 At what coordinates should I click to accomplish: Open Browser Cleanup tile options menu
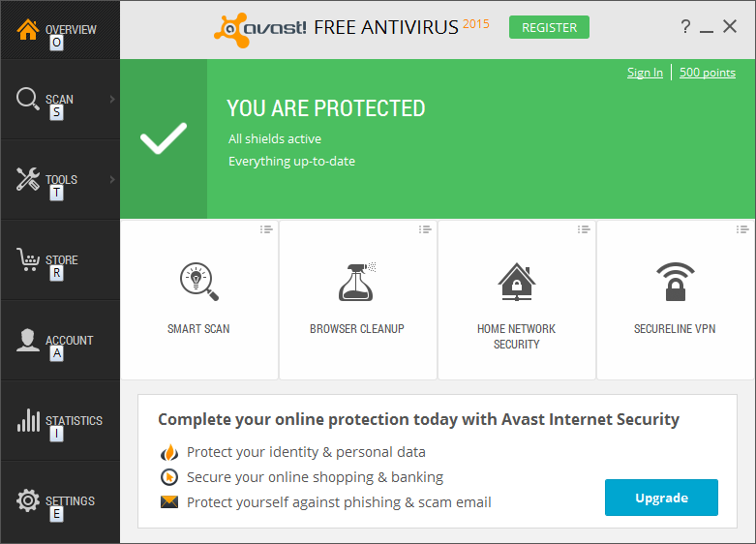click(424, 229)
